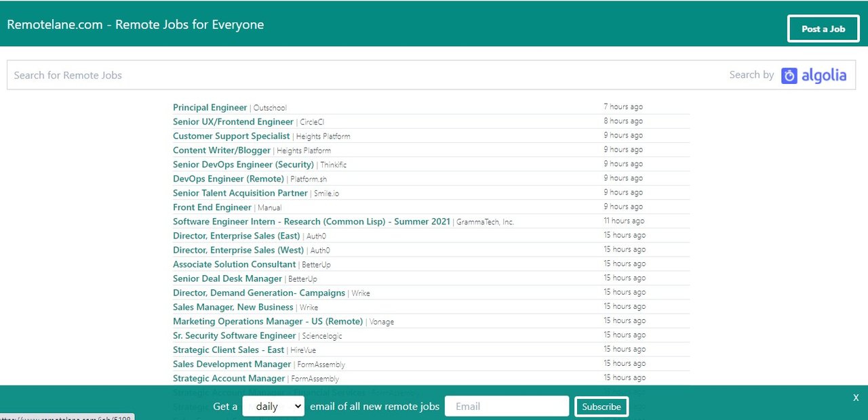Open the daily email frequency dropdown

tap(273, 406)
